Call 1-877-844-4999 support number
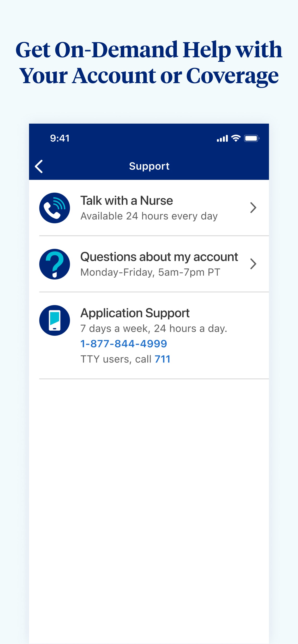298x644 pixels. tap(124, 344)
